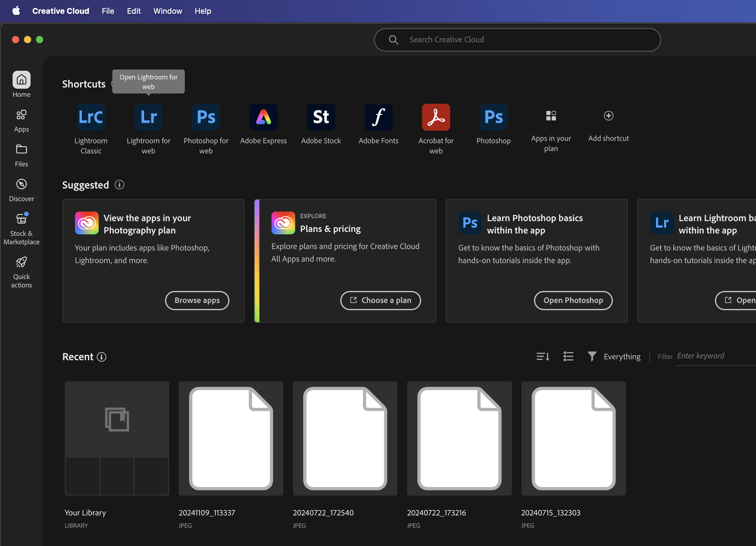Click the Browse apps button
Image resolution: width=756 pixels, height=546 pixels.
pos(197,300)
